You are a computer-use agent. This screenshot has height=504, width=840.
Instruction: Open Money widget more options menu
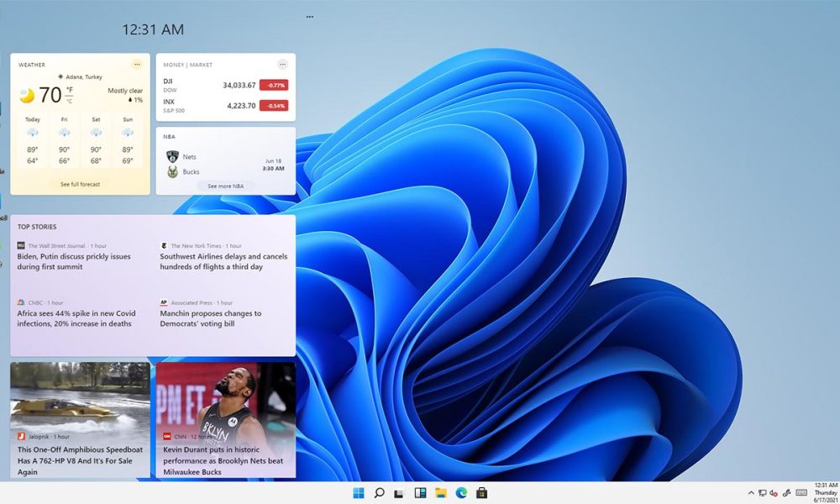tap(282, 65)
